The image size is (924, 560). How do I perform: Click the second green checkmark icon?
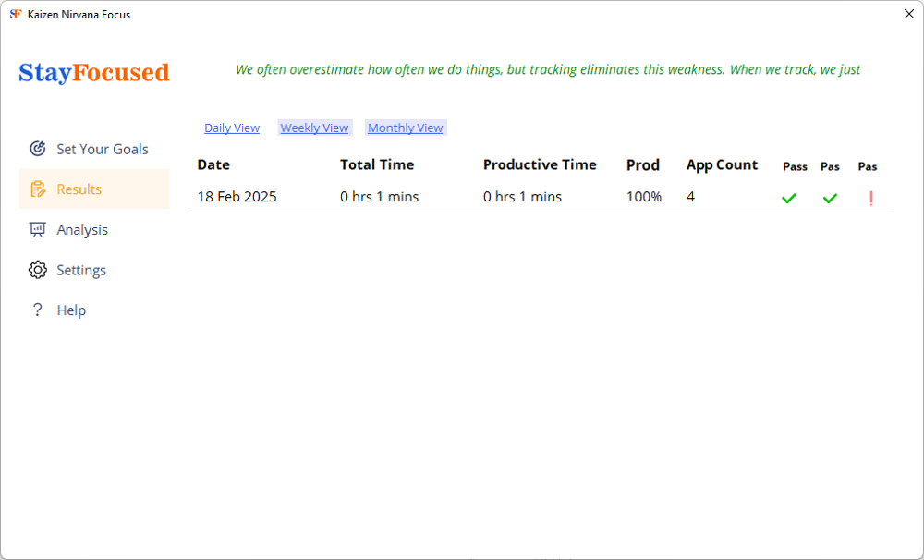pyautogui.click(x=830, y=198)
